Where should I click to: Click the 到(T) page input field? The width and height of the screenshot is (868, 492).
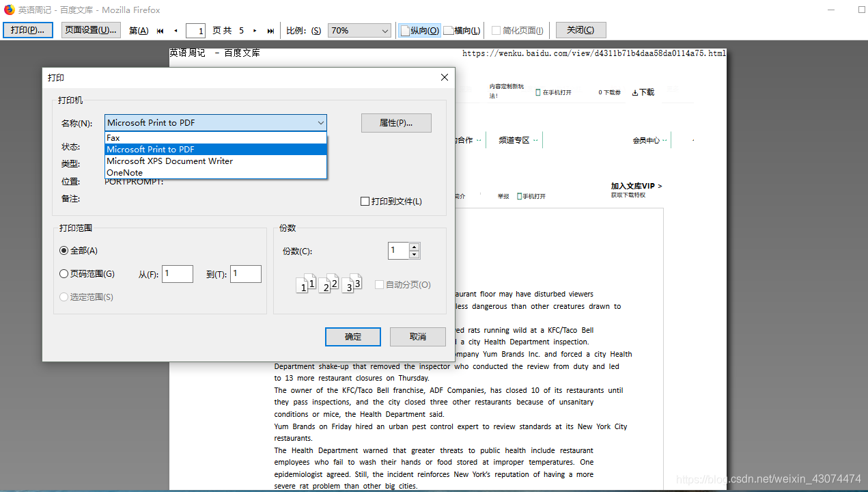(x=246, y=274)
